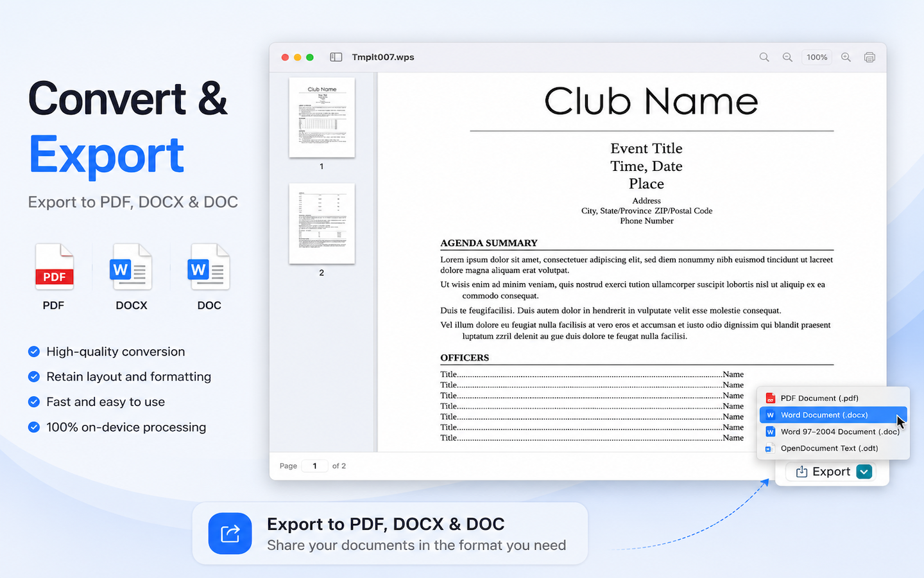Open the 100% zoom level field
924x578 pixels.
(817, 57)
